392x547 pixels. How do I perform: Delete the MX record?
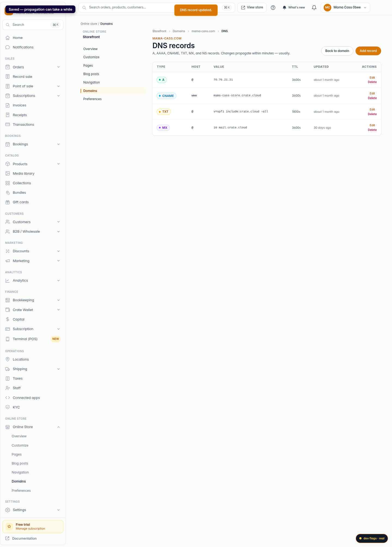[x=372, y=130]
